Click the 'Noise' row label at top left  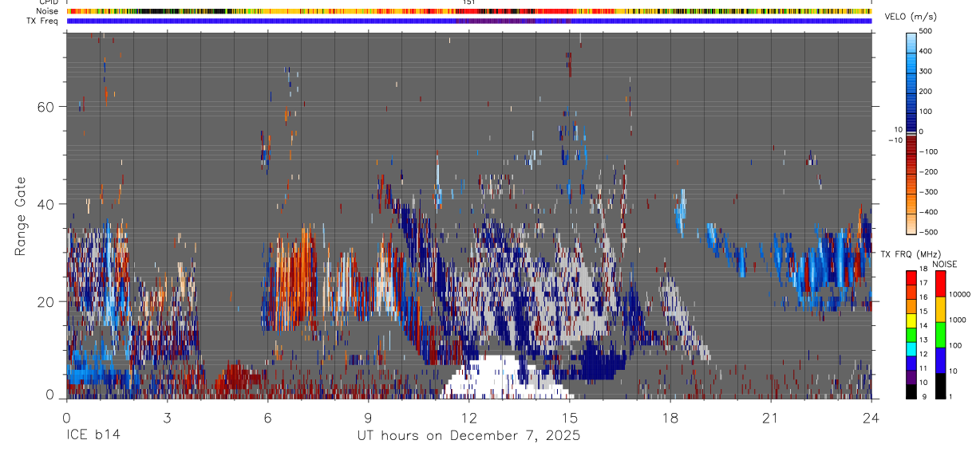pyautogui.click(x=49, y=12)
